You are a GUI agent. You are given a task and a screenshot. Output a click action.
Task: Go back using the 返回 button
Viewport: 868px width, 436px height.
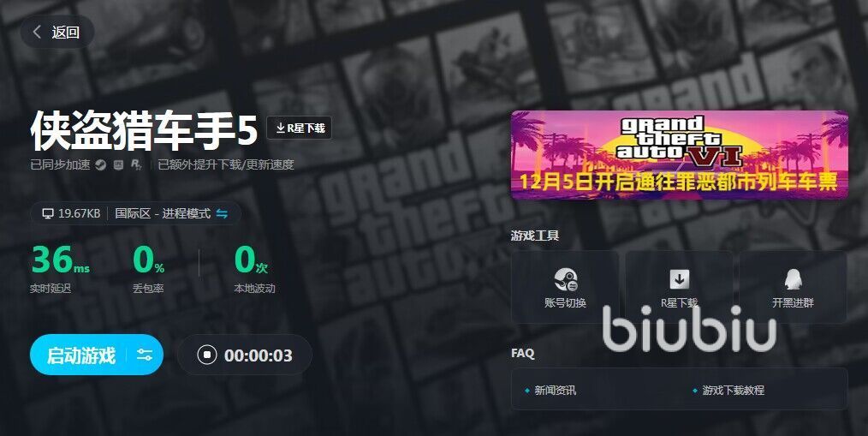(x=57, y=33)
